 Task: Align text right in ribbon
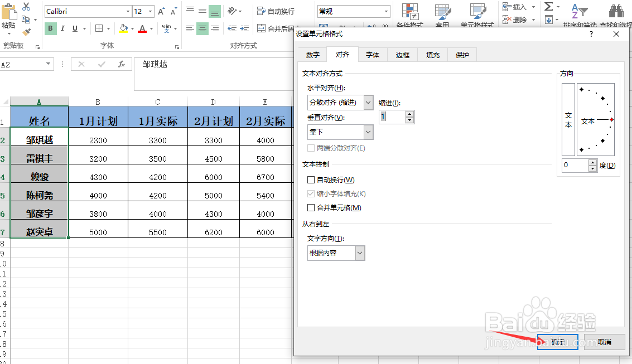pos(215,28)
